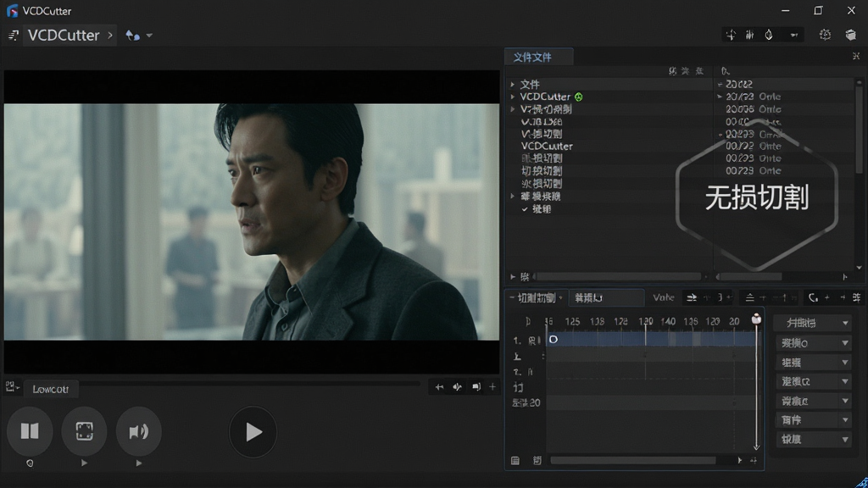The image size is (868, 488).
Task: Open the bottommost dropdown right of the timeline
Action: point(813,440)
